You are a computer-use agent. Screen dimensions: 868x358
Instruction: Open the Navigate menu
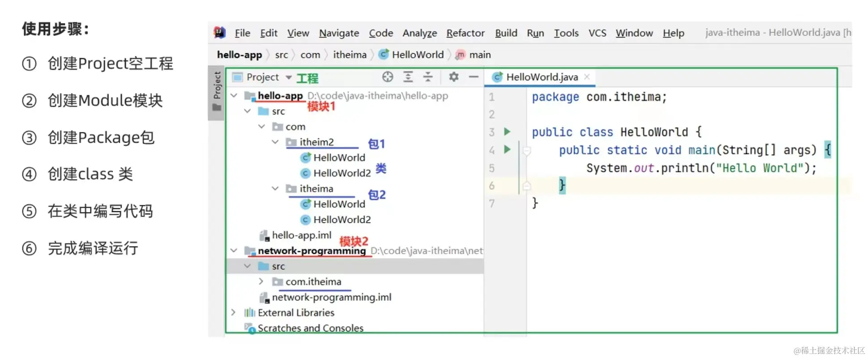[x=339, y=33]
